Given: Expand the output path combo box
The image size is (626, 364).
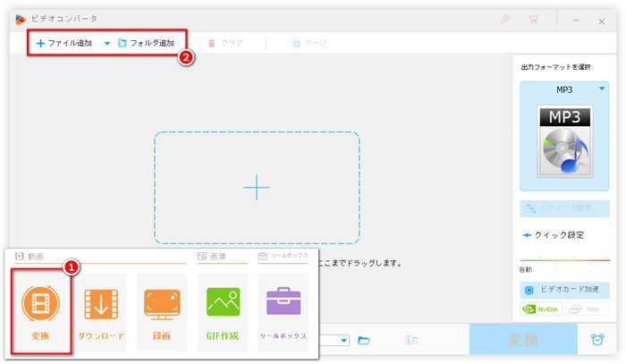Looking at the screenshot, I should (x=343, y=340).
